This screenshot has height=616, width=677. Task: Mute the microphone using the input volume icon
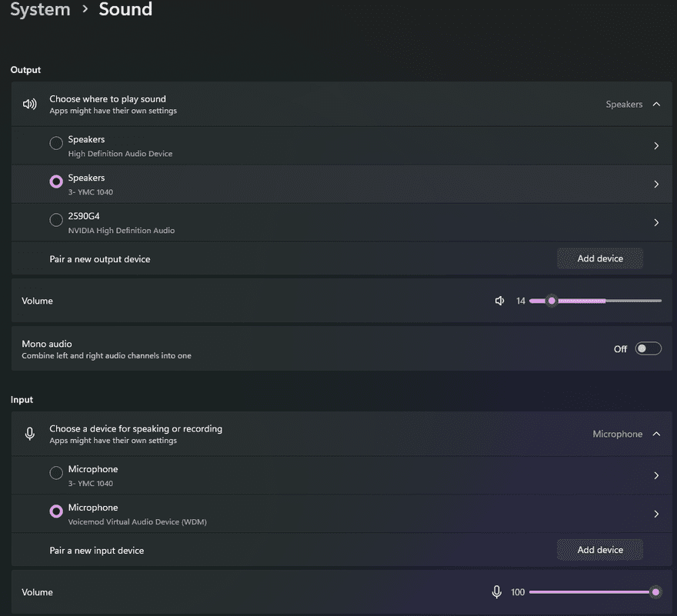pyautogui.click(x=496, y=592)
